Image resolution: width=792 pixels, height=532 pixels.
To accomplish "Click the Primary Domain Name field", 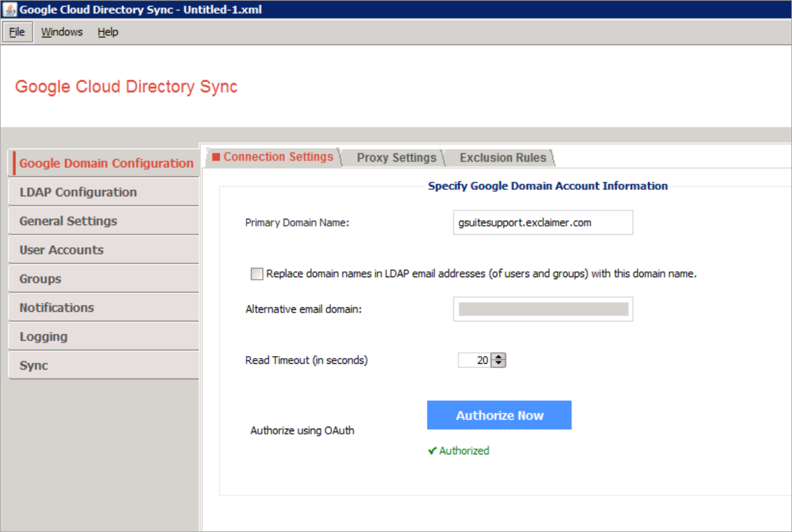I will (542, 223).
